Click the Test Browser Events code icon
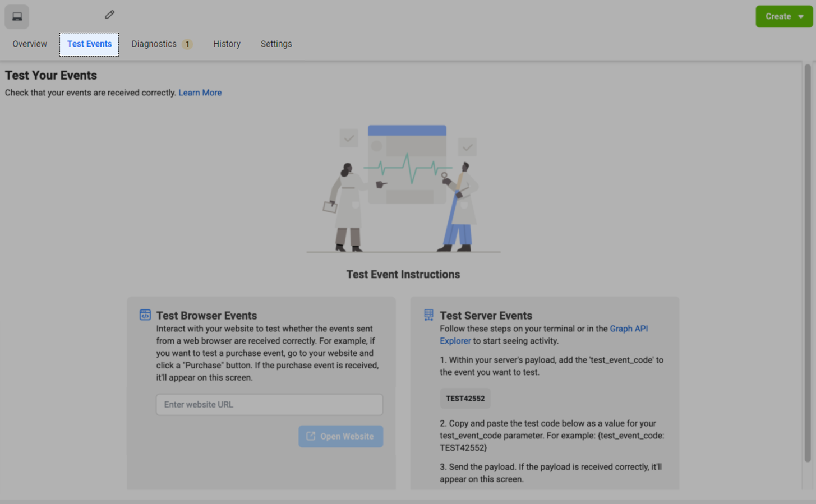The height and width of the screenshot is (504, 816). click(145, 315)
